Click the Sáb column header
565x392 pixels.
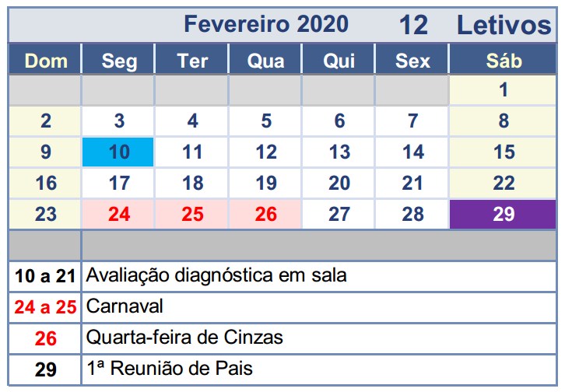504,60
